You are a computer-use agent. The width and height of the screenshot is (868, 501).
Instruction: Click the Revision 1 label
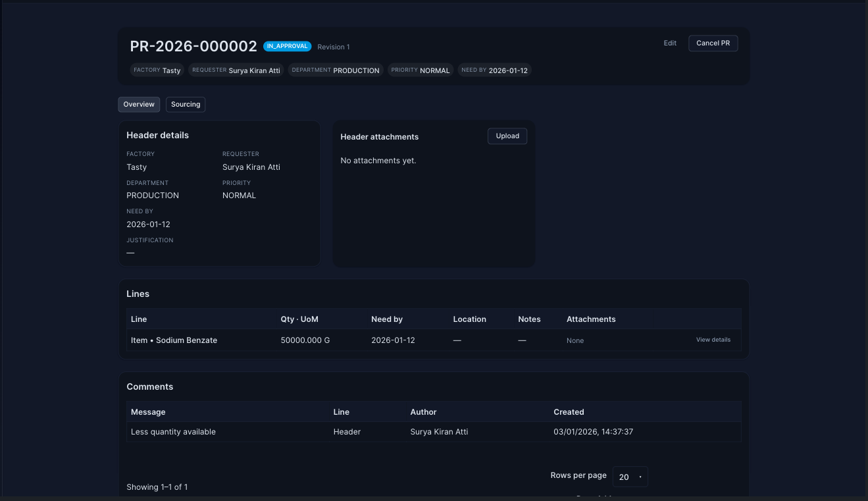pos(334,47)
